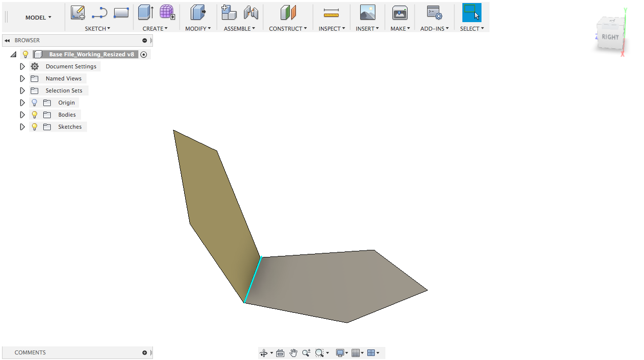This screenshot has height=360, width=644.
Task: Click the Create Sketch icon
Action: point(78,13)
